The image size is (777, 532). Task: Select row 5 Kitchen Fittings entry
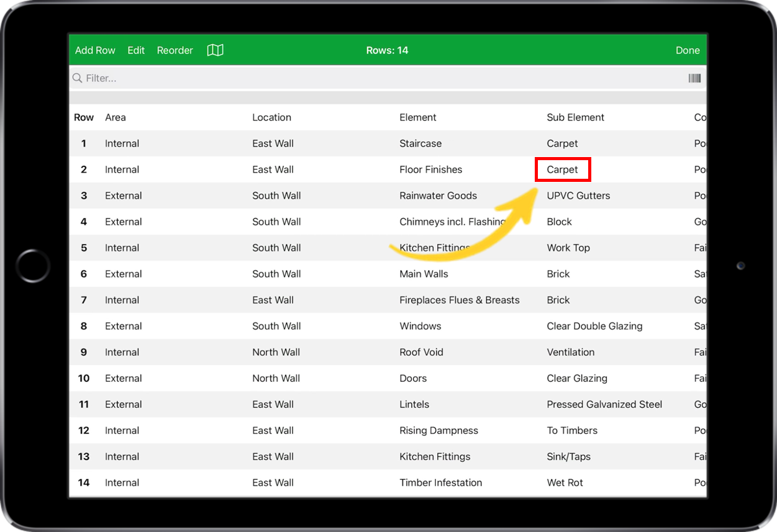click(434, 247)
